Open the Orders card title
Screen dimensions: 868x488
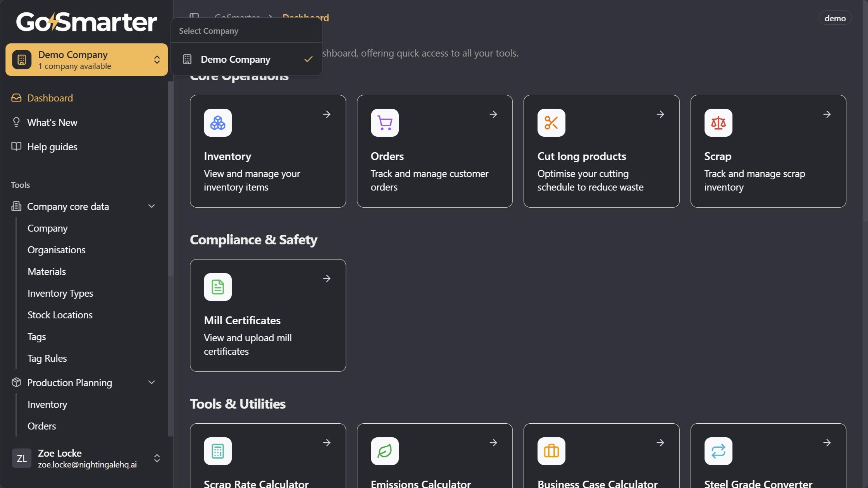point(387,156)
